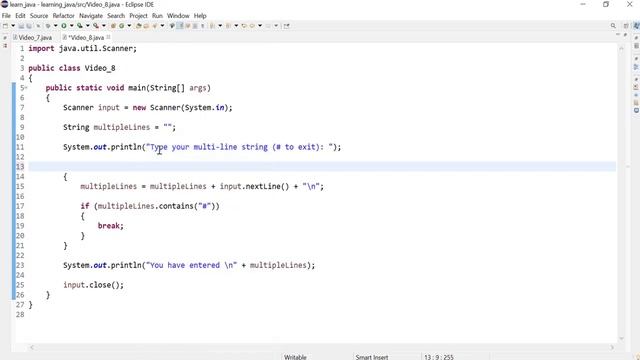This screenshot has height=360, width=640.
Task: Show the Problems view in right trim
Action: (x=636, y=87)
